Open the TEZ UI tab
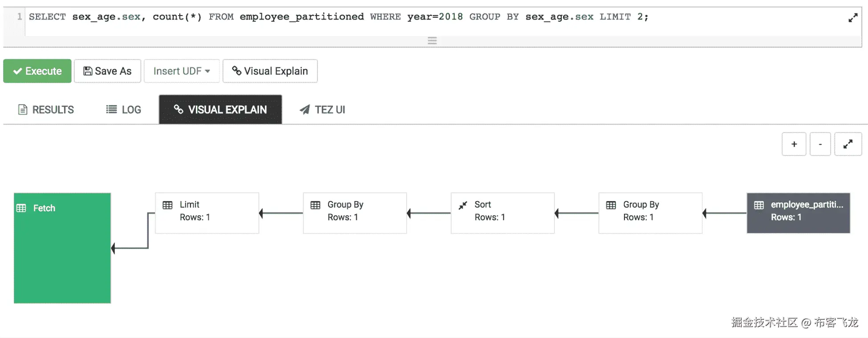The height and width of the screenshot is (338, 868). click(x=322, y=110)
